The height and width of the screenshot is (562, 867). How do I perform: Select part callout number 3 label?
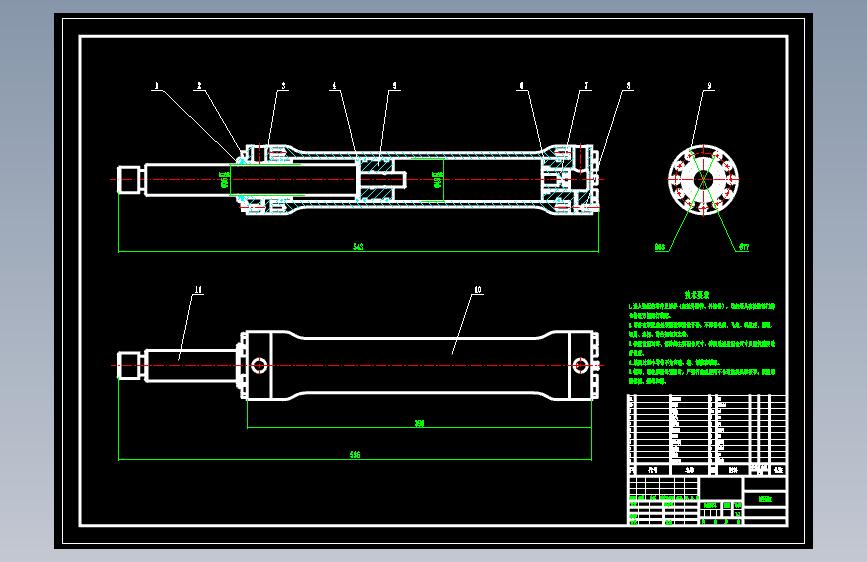click(x=284, y=86)
